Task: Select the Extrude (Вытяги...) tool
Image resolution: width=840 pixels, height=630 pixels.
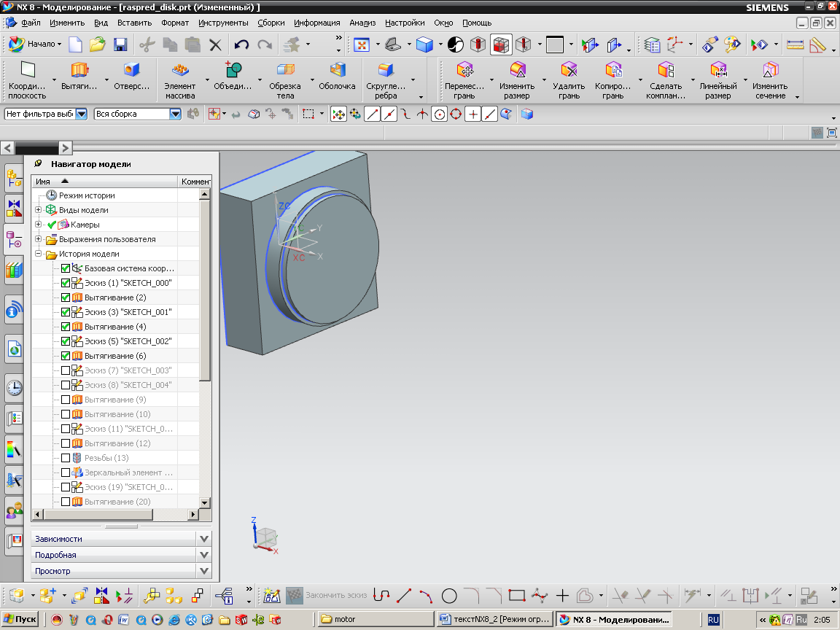Action: click(79, 76)
